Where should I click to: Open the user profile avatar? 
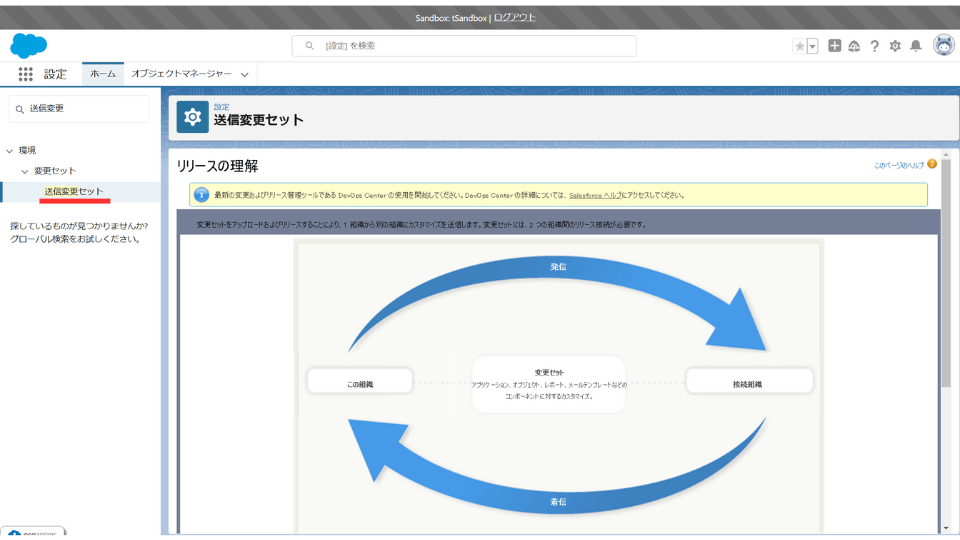coord(943,46)
